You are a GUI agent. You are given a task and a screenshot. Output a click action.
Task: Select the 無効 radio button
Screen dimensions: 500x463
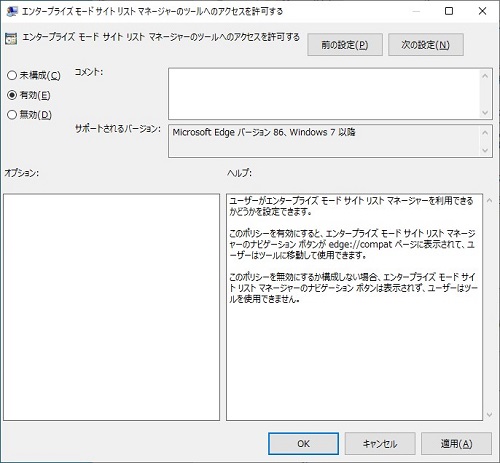coord(12,115)
